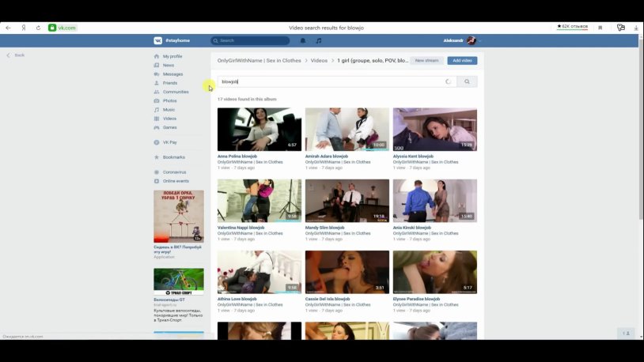Click the New stream button
This screenshot has height=362, width=644.
coord(426,60)
